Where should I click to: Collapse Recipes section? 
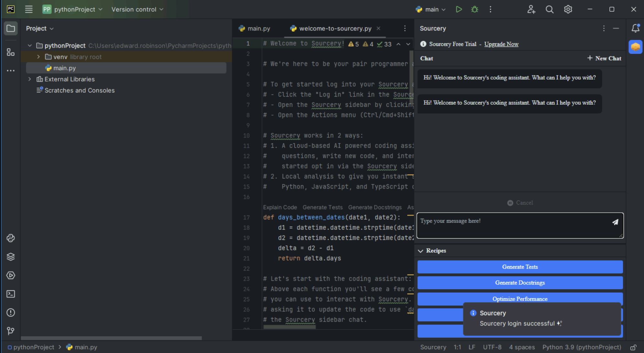420,251
